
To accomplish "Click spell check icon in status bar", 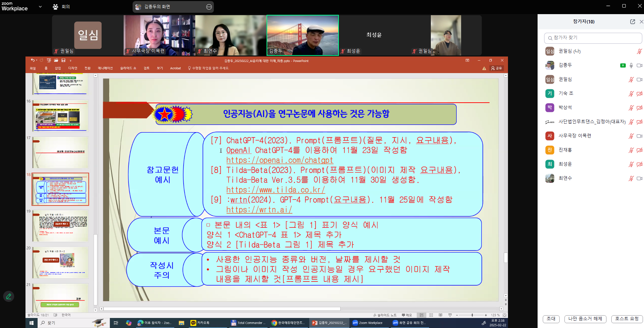I will (x=55, y=315).
